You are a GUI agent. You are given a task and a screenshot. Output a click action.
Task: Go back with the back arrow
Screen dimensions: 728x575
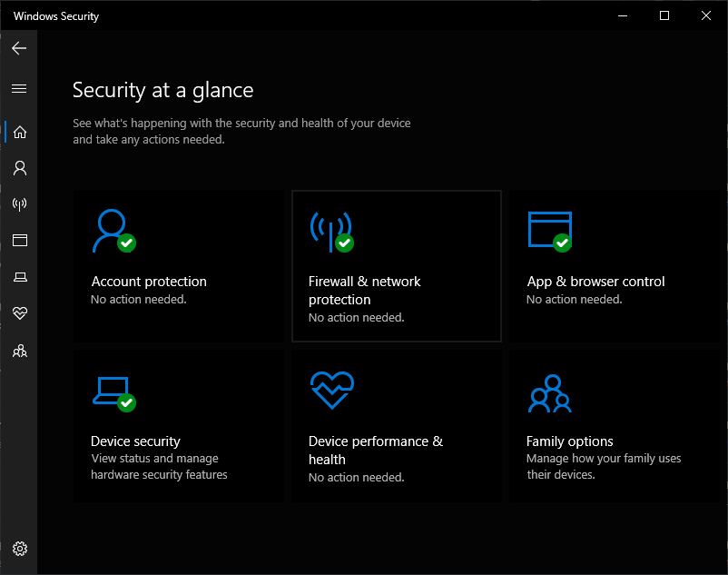(x=19, y=48)
